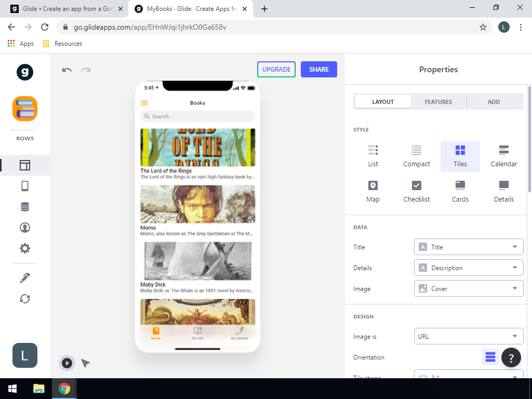
Task: Choose the Checklist style
Action: coord(417,192)
